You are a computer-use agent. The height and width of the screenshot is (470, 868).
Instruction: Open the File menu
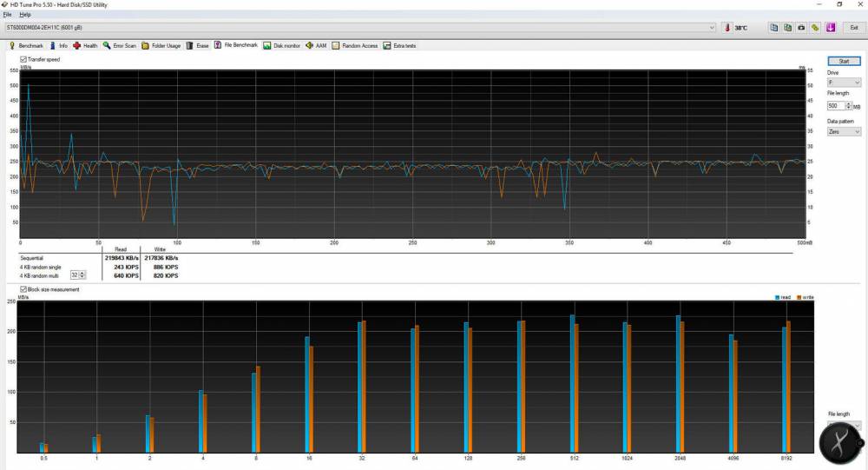(7, 15)
